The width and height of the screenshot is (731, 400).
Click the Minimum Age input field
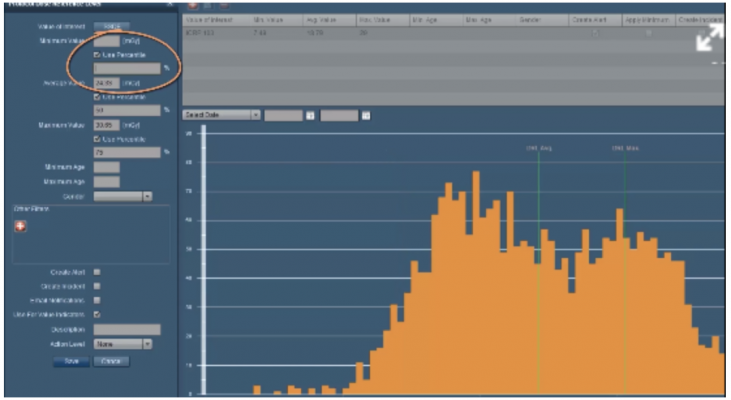coord(106,167)
